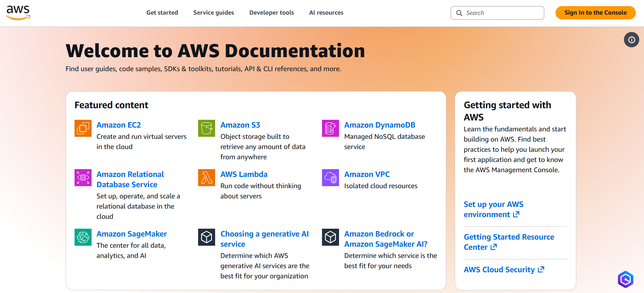The image size is (644, 293).
Task: Click the info circle icon
Action: click(631, 40)
